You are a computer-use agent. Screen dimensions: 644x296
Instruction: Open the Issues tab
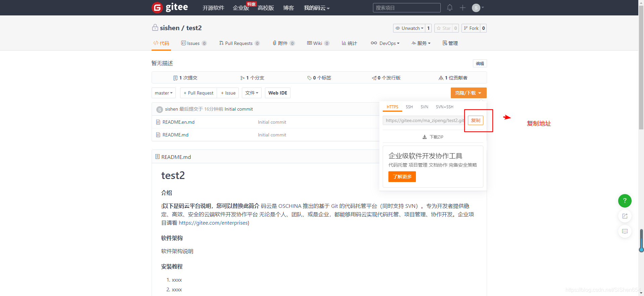click(194, 43)
